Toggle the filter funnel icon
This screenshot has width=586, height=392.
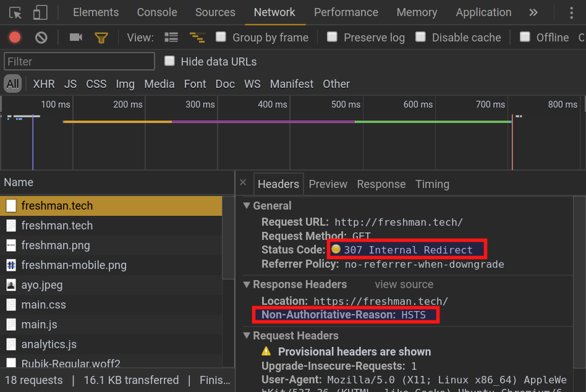pyautogui.click(x=101, y=38)
